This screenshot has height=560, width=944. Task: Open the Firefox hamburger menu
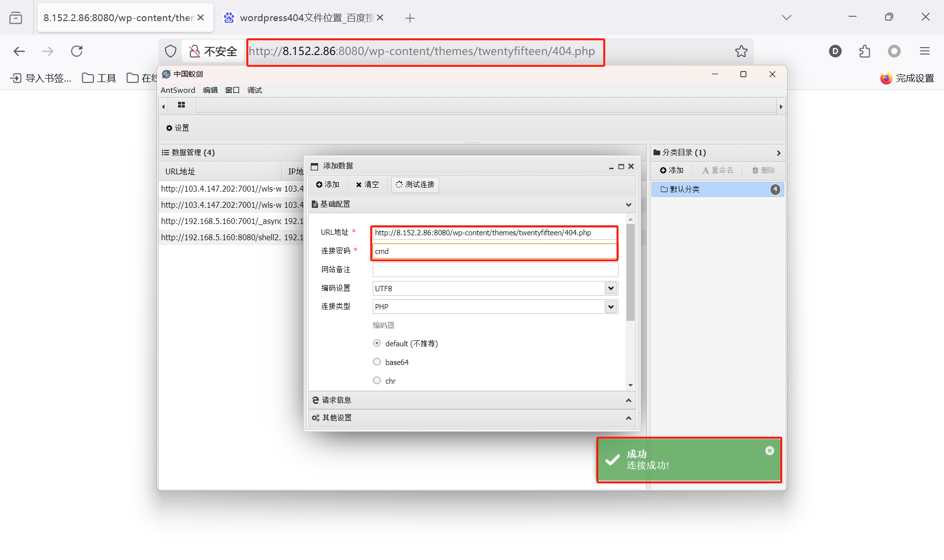coord(925,51)
